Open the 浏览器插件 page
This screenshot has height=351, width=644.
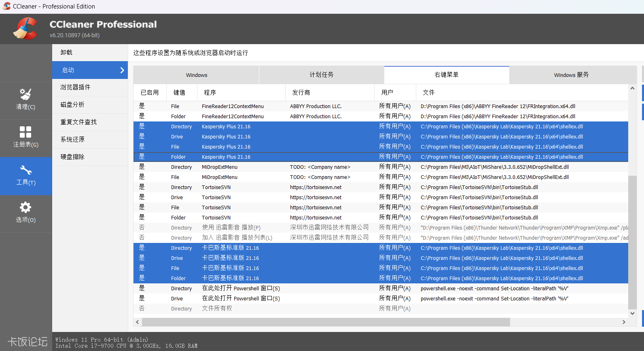90,87
